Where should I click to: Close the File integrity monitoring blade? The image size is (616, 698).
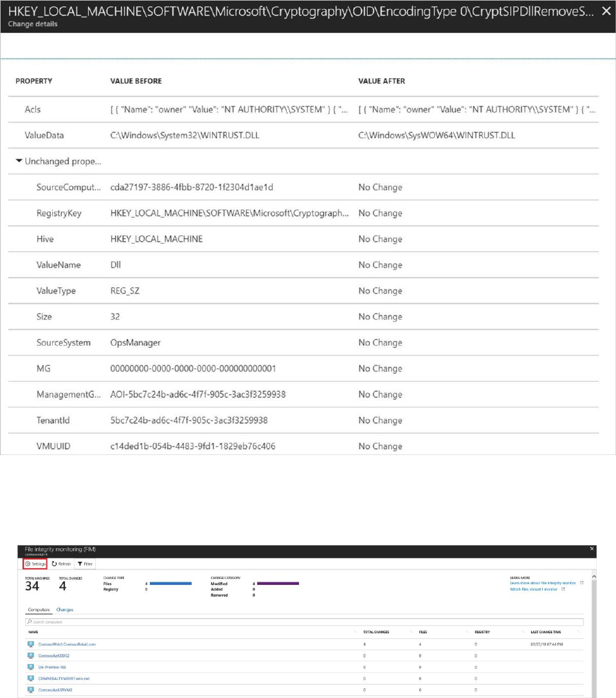point(592,549)
